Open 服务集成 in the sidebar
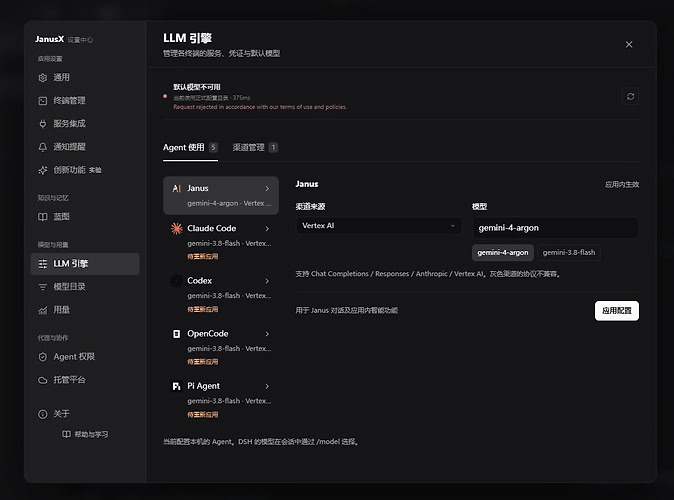Image resolution: width=674 pixels, height=500 pixels. pos(85,124)
